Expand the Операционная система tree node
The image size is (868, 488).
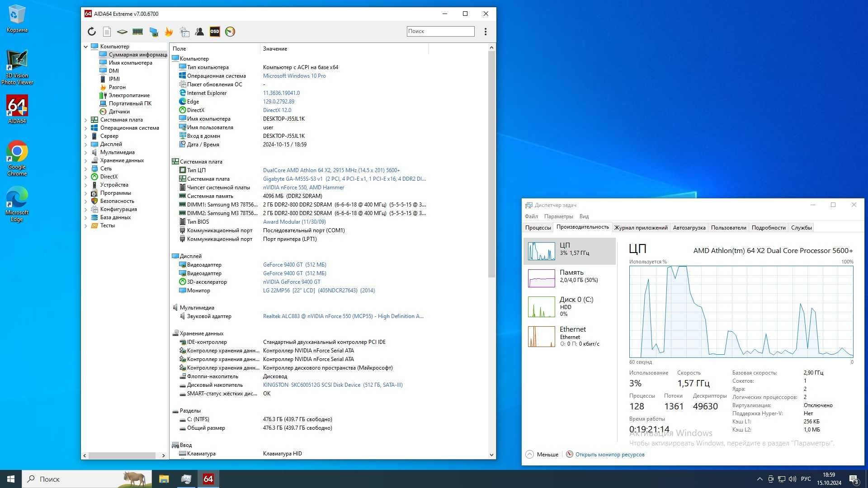(x=86, y=128)
